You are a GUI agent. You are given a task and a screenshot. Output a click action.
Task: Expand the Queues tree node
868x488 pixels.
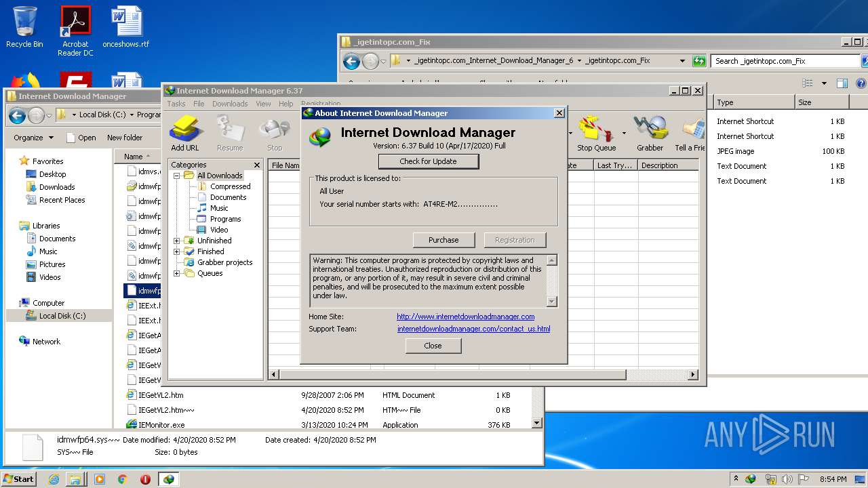click(177, 273)
